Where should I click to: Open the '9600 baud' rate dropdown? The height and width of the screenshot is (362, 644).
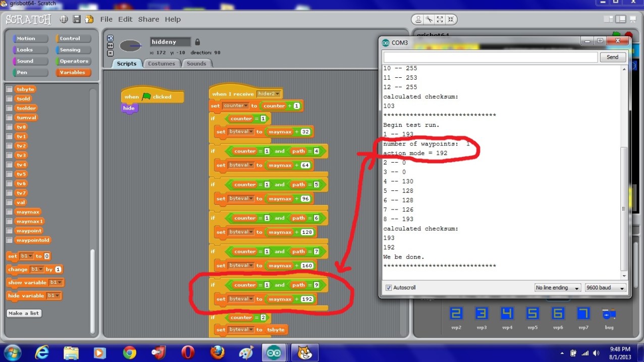pyautogui.click(x=606, y=288)
